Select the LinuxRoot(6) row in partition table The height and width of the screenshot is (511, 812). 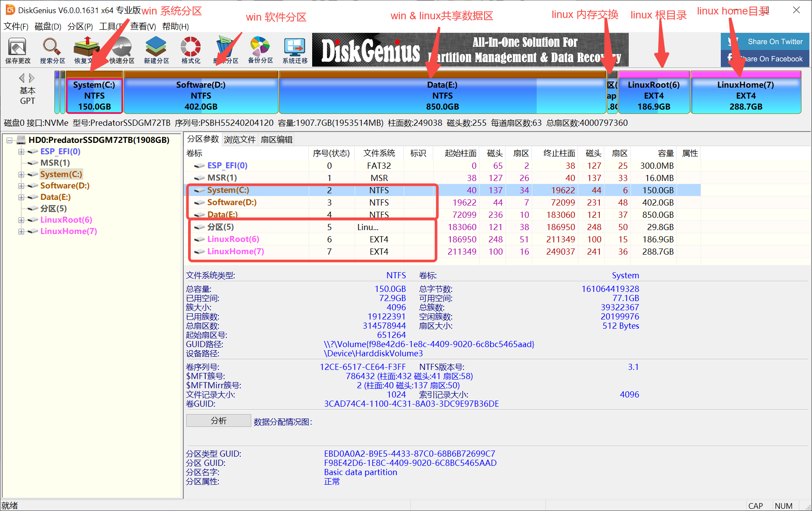(x=443, y=239)
